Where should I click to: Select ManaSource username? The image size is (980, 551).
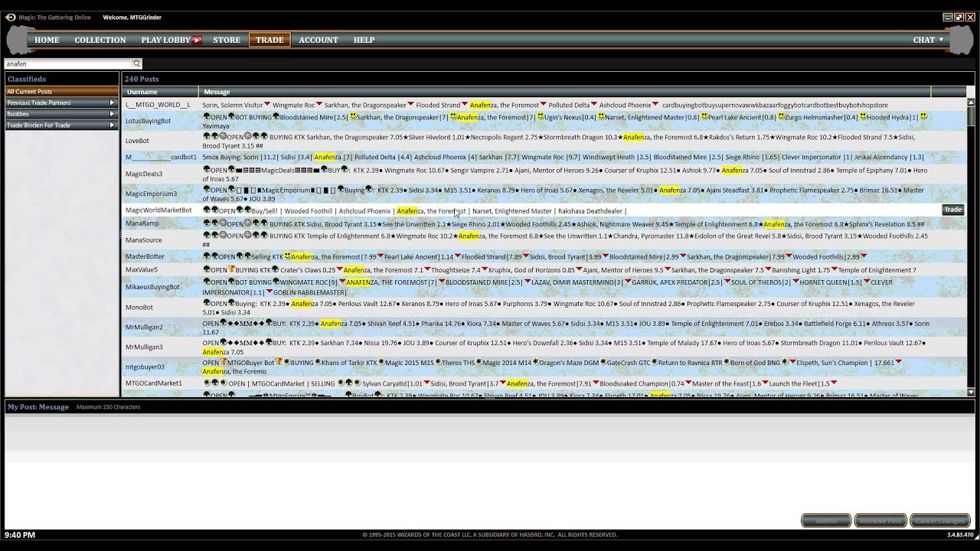point(144,240)
